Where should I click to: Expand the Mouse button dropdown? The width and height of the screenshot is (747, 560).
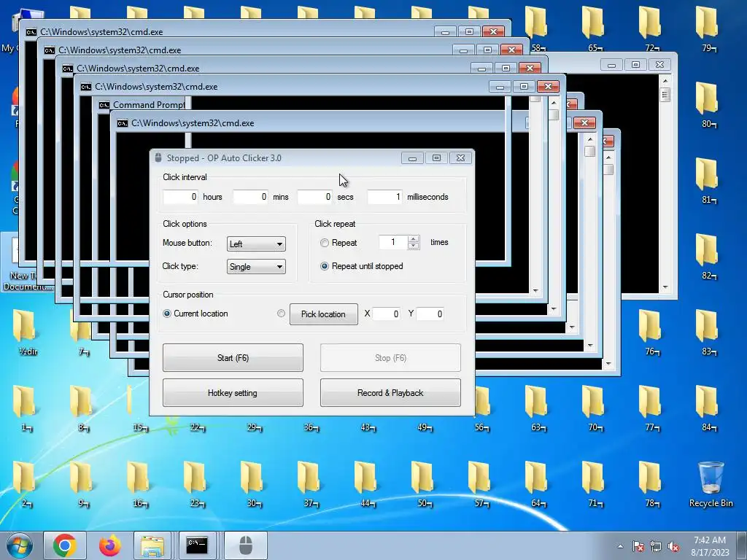[x=256, y=244]
